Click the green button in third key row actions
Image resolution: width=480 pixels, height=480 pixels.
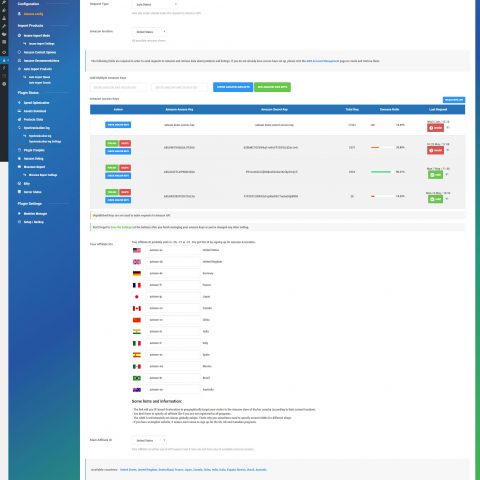tap(112, 168)
